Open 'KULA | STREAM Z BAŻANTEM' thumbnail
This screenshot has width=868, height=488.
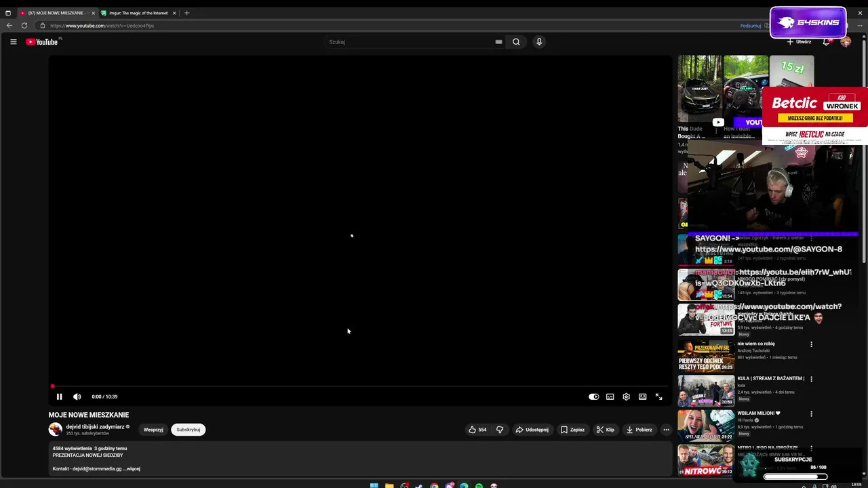pos(706,391)
